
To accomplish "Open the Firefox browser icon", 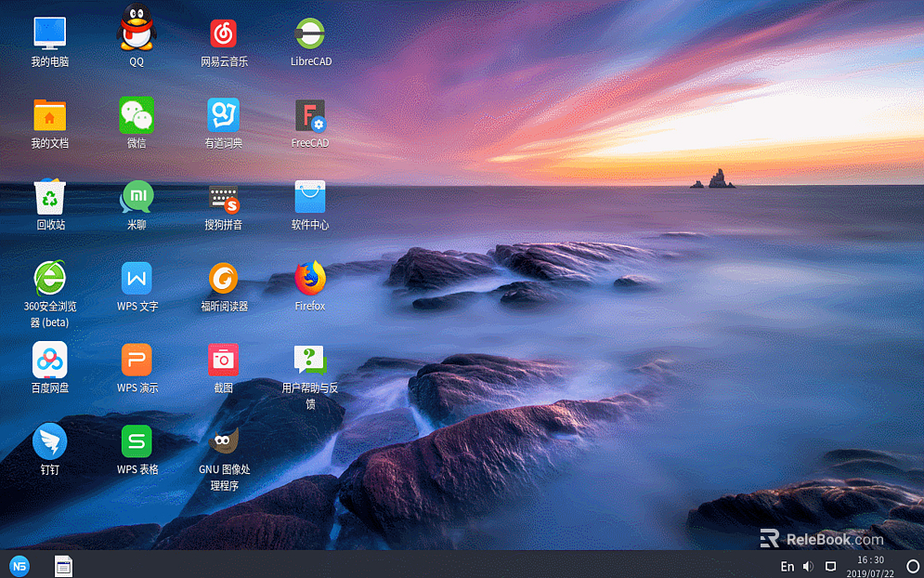I will pos(310,278).
